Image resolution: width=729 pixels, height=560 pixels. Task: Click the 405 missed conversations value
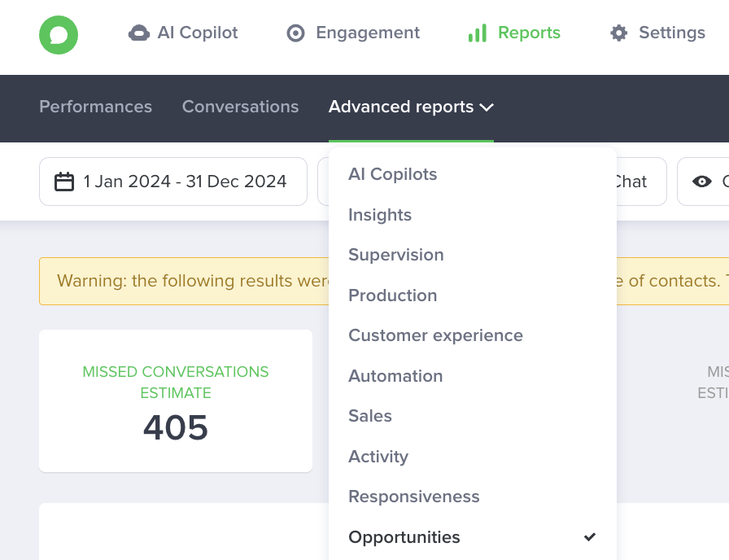click(176, 427)
